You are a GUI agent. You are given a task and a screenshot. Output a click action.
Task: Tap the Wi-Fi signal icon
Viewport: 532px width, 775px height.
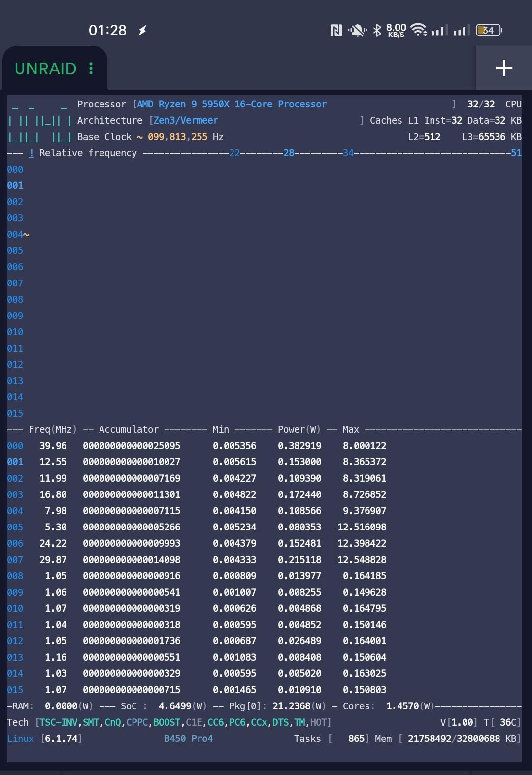click(x=418, y=30)
